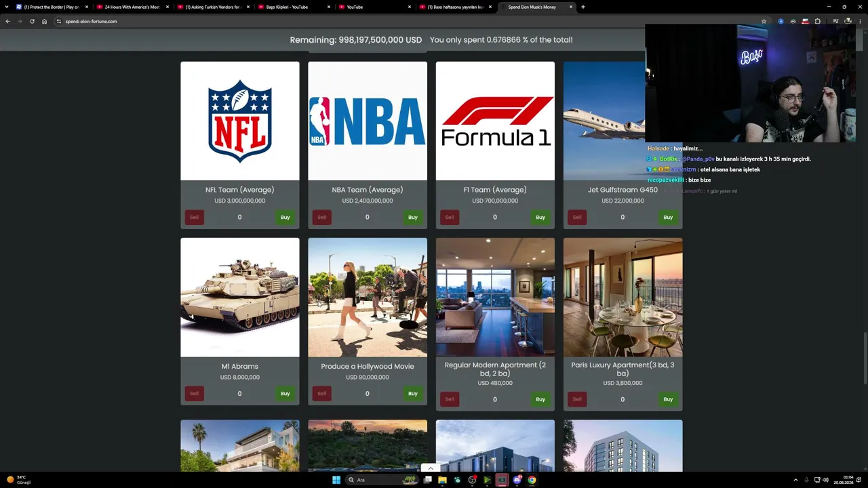Viewport: 868px width, 488px height.
Task: Open File Explorer from the taskbar
Action: 442,480
